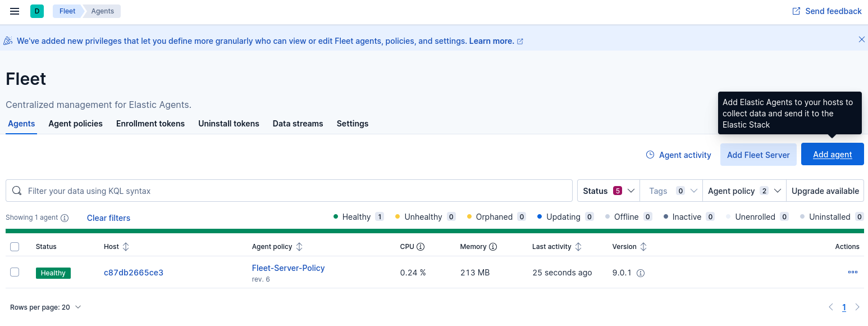Click the green agent status progress bar

[435, 230]
